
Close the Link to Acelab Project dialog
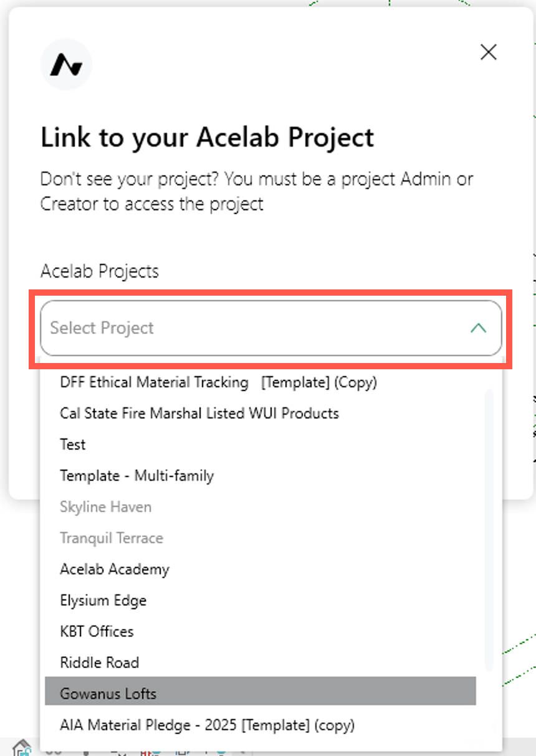[489, 52]
